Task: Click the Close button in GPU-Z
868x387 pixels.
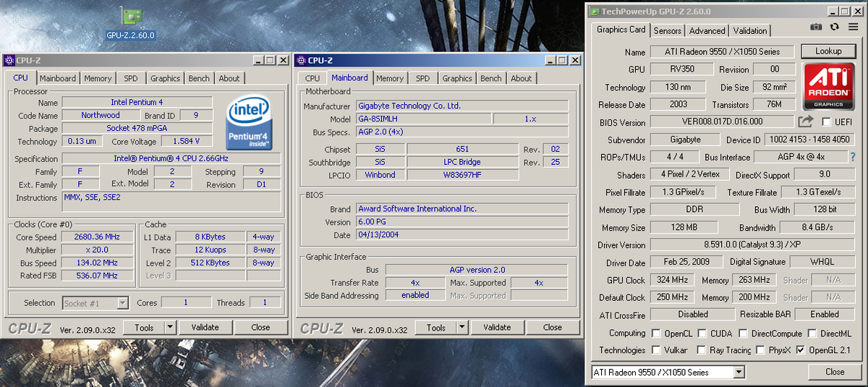Action: pyautogui.click(x=835, y=372)
